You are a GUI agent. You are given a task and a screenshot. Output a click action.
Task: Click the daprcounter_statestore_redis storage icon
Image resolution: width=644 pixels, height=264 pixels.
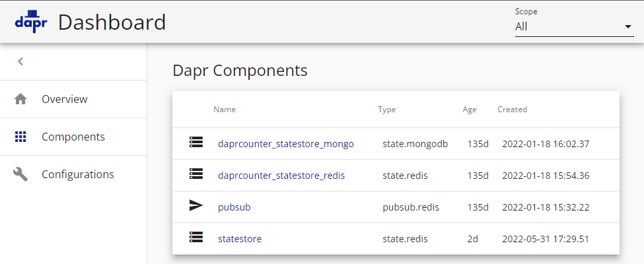point(196,174)
